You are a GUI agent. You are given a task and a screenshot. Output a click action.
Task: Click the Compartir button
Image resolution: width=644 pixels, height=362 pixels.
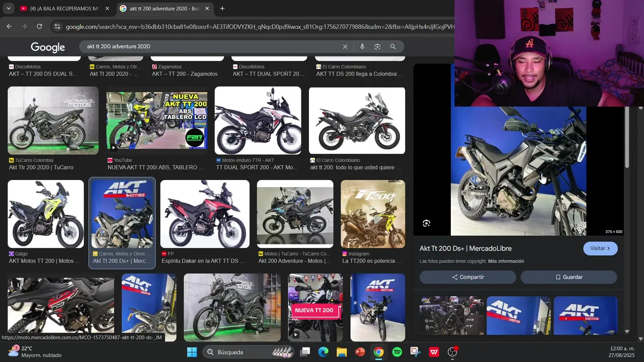[x=468, y=277]
